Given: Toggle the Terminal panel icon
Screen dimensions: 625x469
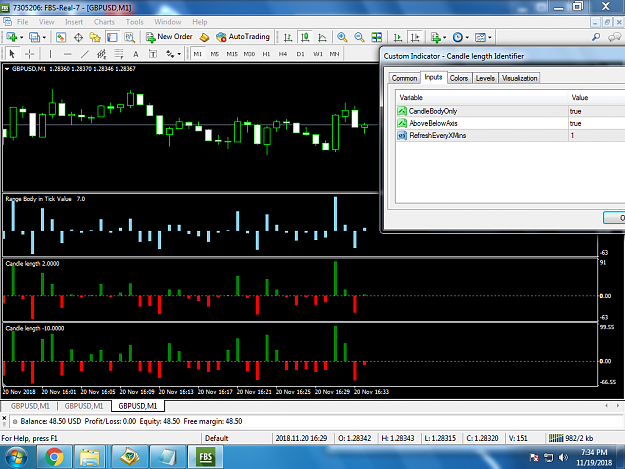Looking at the screenshot, I should (112, 37).
